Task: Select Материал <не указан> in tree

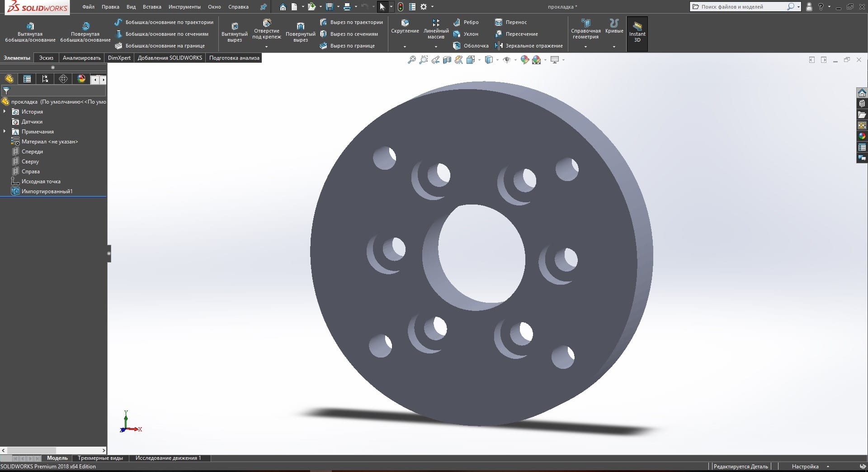Action: [x=49, y=142]
